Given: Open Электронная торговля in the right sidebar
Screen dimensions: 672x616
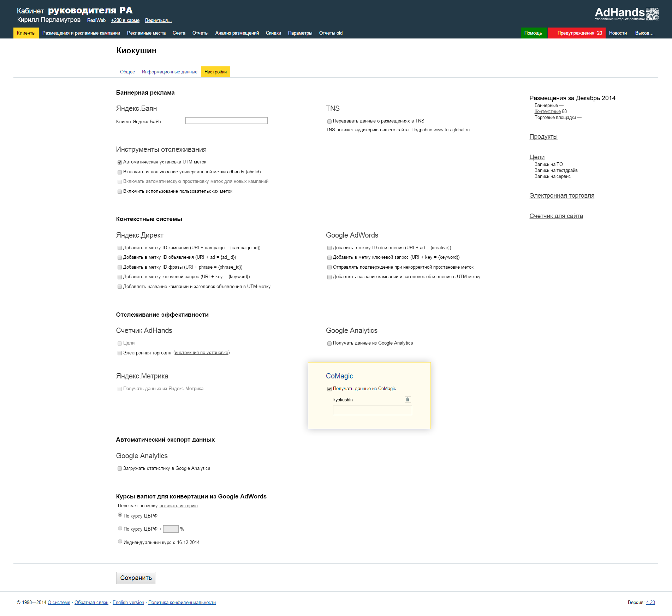Looking at the screenshot, I should tap(561, 196).
